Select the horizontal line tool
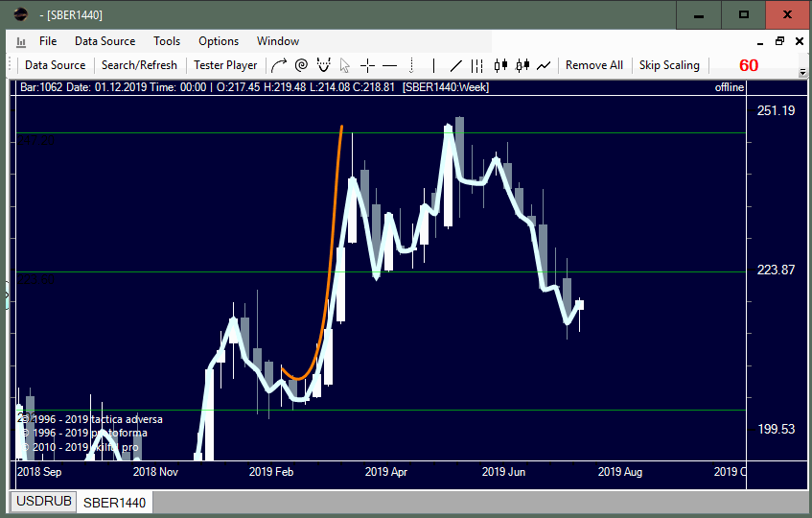This screenshot has height=518, width=812. tap(389, 65)
